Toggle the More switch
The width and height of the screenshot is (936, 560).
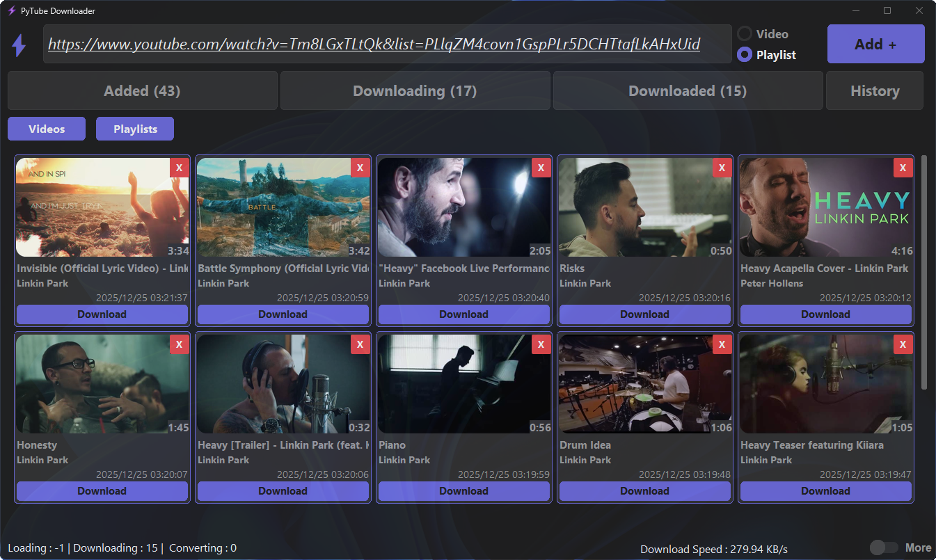[x=884, y=547]
